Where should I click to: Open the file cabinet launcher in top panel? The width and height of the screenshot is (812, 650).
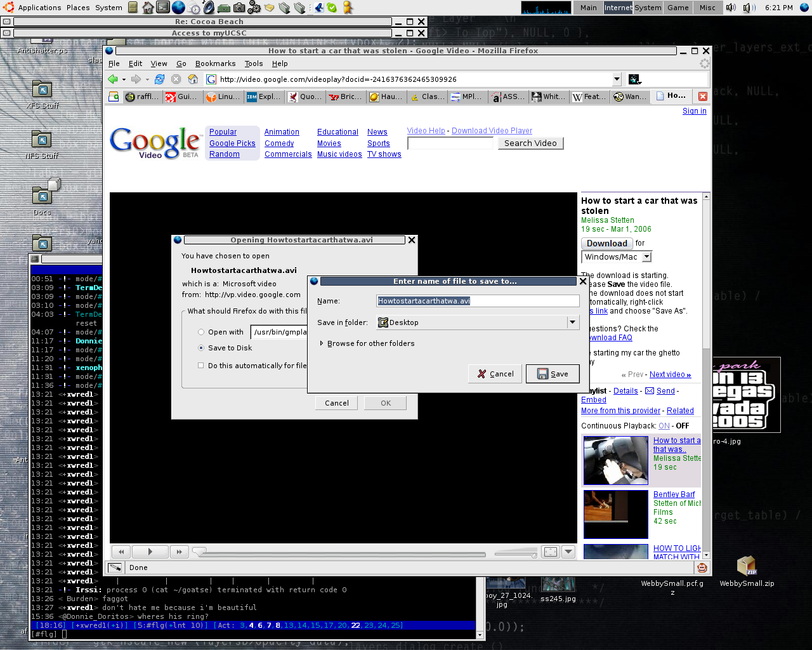(133, 8)
